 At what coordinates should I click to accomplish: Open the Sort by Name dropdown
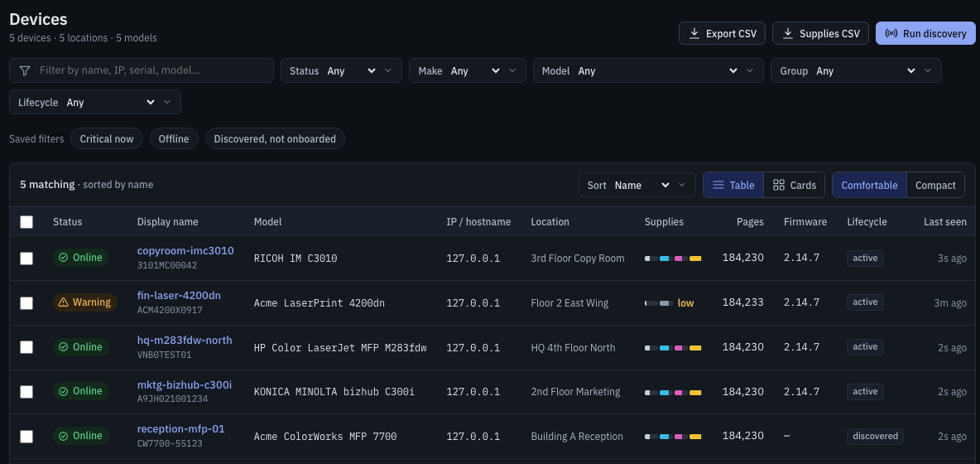(x=637, y=185)
